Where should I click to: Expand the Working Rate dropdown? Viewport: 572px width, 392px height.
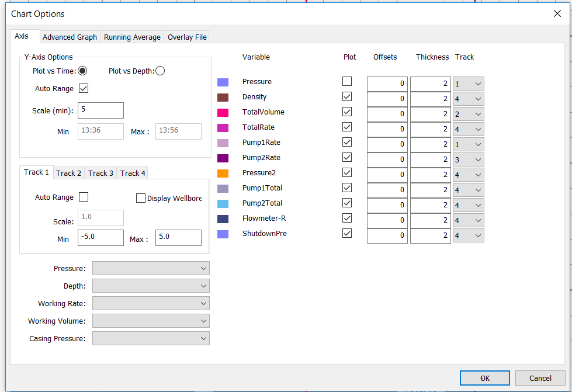[x=151, y=304]
